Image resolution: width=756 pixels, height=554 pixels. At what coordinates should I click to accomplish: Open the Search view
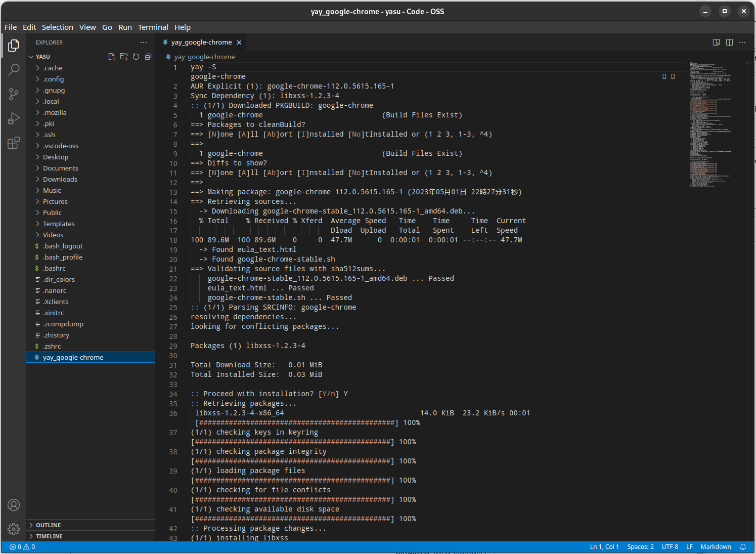pos(14,69)
